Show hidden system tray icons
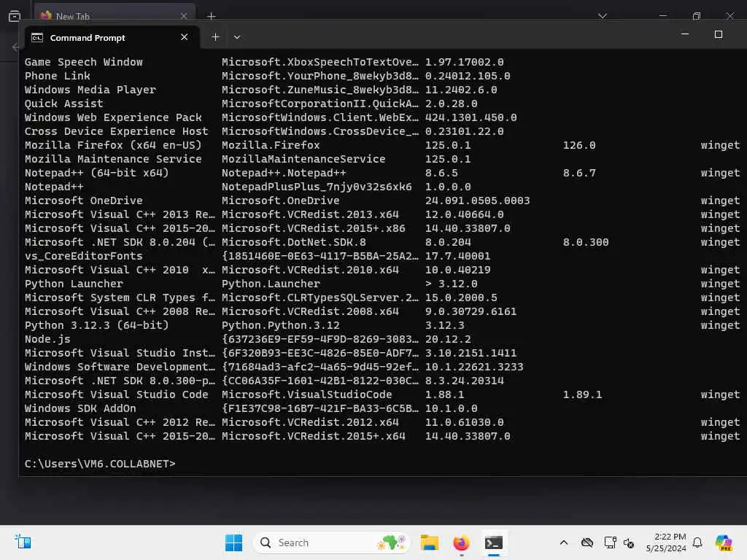 click(564, 542)
